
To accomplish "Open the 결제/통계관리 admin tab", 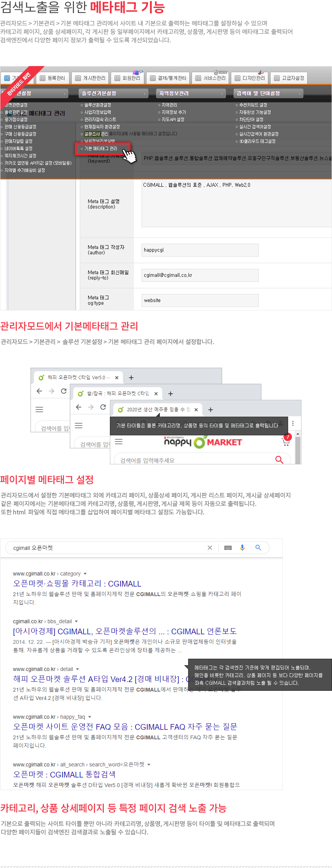I will [x=168, y=78].
